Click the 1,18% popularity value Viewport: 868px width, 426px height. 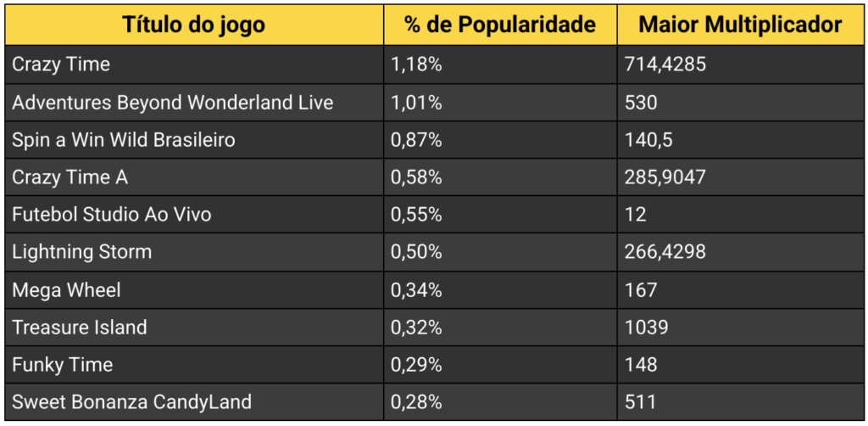pyautogui.click(x=415, y=64)
